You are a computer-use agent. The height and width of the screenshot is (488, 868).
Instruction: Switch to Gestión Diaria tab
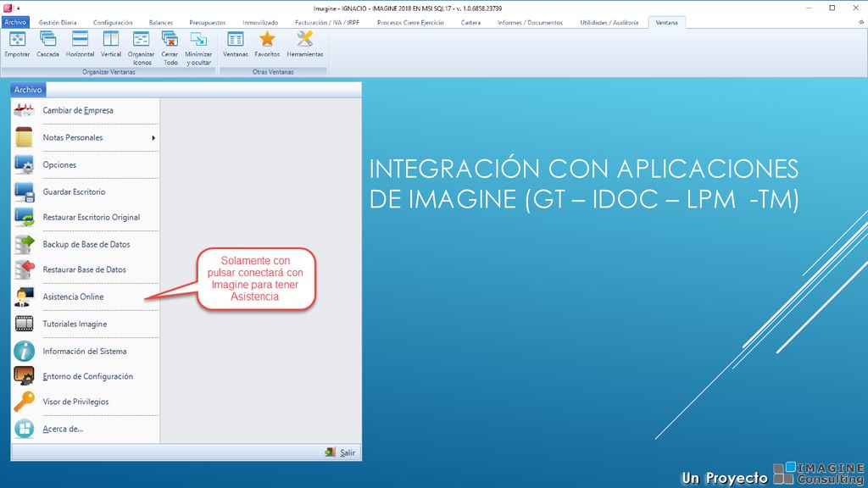tap(58, 23)
